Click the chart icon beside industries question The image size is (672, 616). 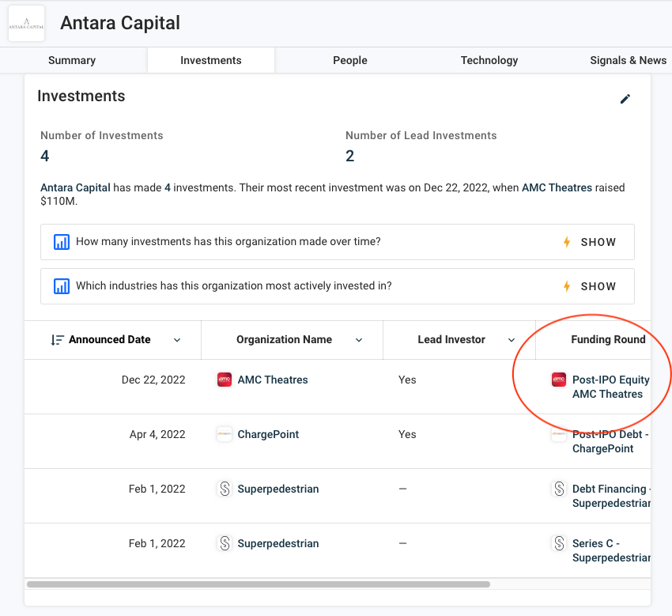click(x=62, y=286)
